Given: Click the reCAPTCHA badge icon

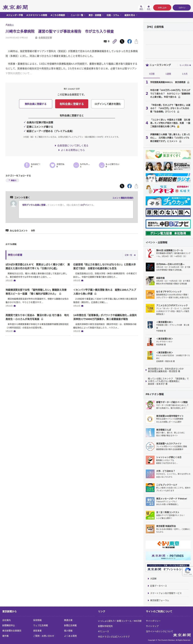Looking at the screenshot, I should [x=188, y=571].
